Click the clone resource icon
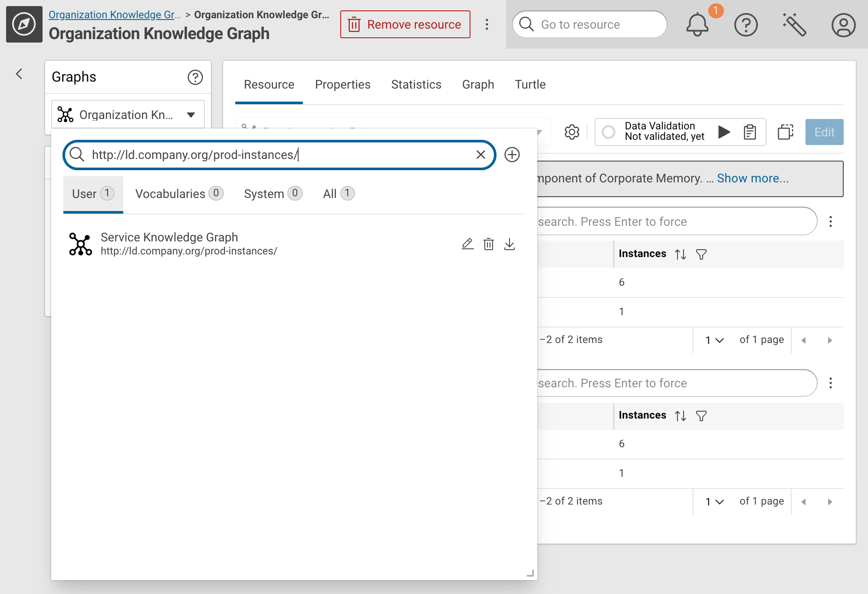 tap(786, 132)
